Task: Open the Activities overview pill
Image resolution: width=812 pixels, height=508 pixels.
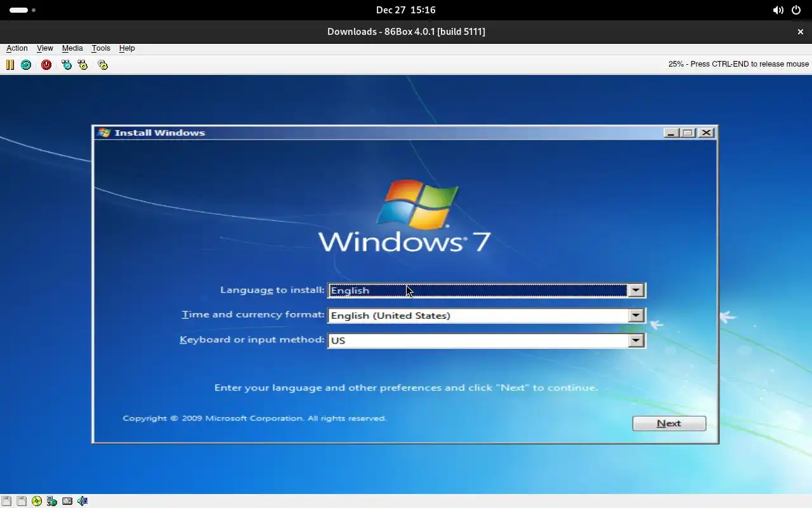Action: coord(22,10)
